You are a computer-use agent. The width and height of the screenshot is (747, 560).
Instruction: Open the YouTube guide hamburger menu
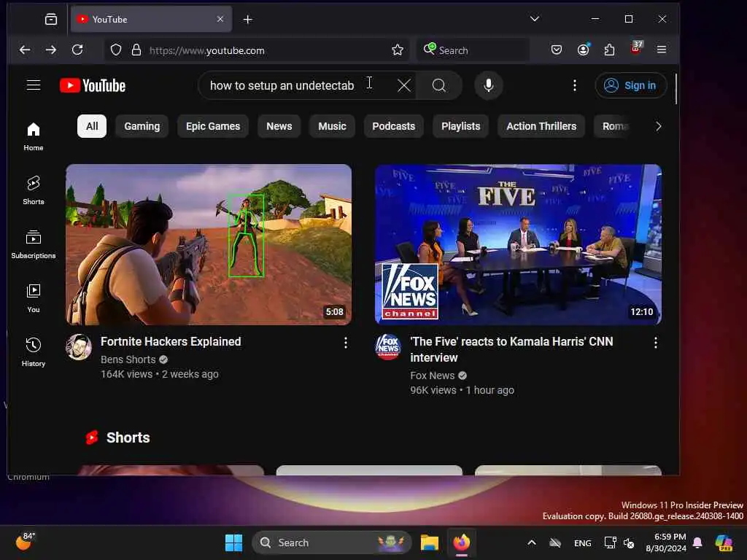click(x=34, y=85)
